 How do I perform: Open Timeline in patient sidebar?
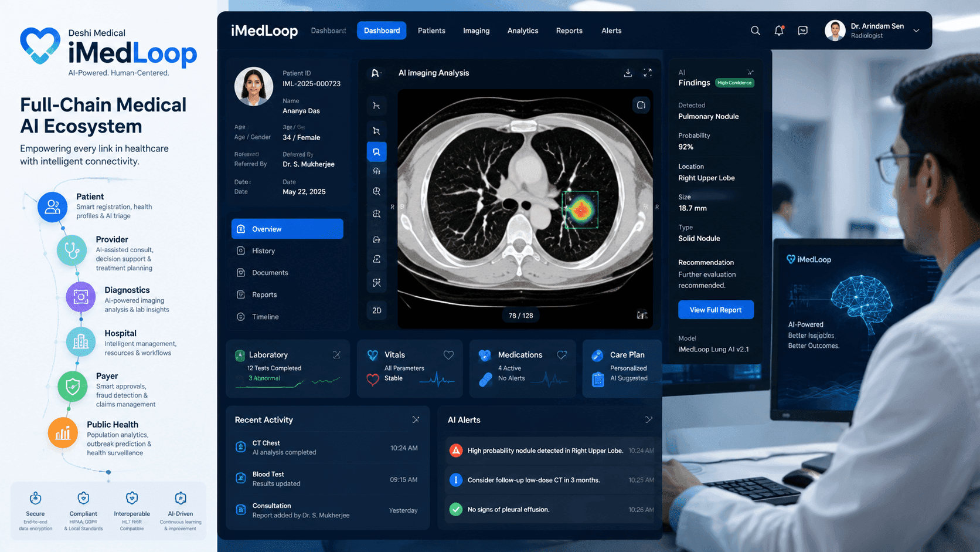(x=287, y=317)
